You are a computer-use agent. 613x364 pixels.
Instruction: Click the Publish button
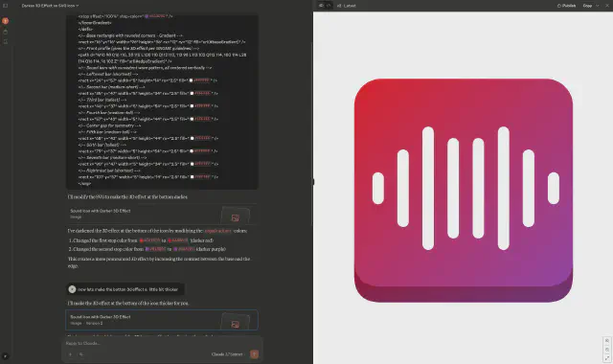coord(566,6)
